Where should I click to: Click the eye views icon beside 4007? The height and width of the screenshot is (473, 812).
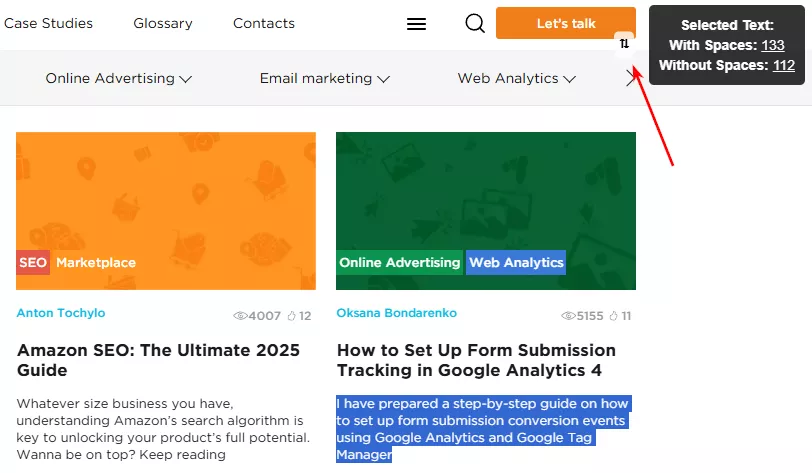[240, 316]
